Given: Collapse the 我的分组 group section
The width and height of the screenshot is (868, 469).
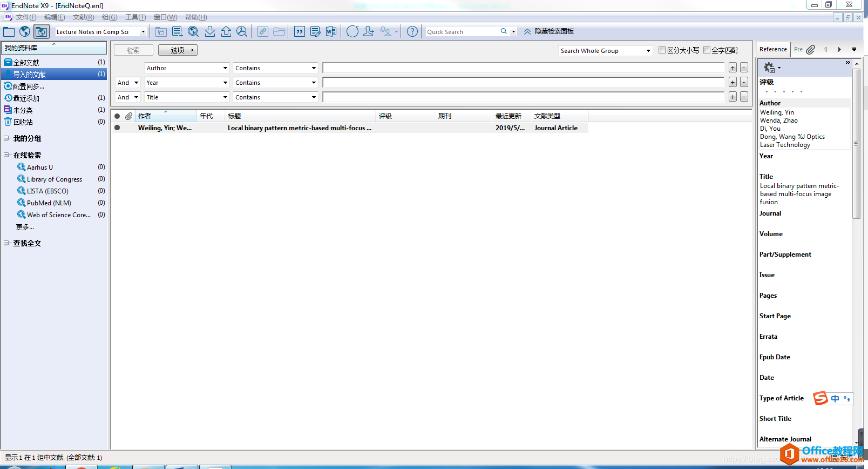Looking at the screenshot, I should click(6, 138).
